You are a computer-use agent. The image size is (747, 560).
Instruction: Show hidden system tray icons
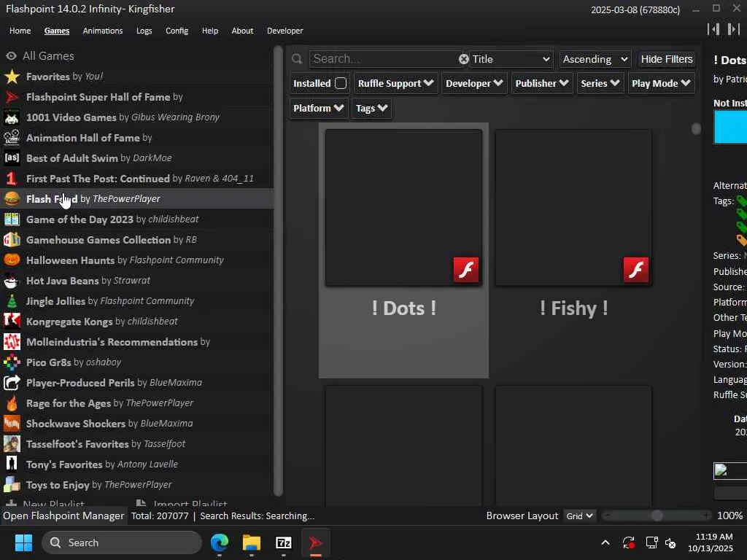pyautogui.click(x=605, y=542)
